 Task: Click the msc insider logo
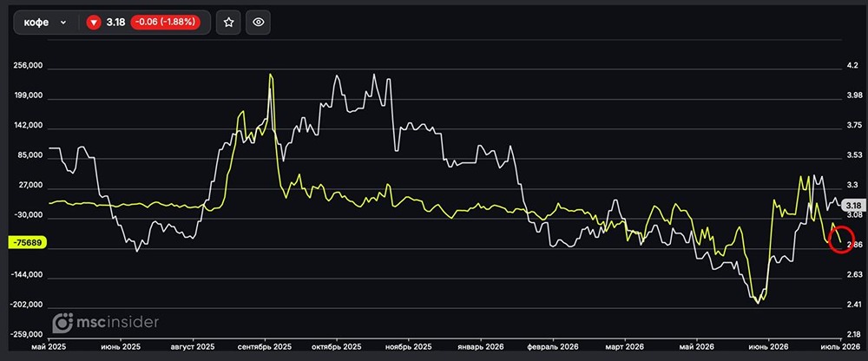106,322
